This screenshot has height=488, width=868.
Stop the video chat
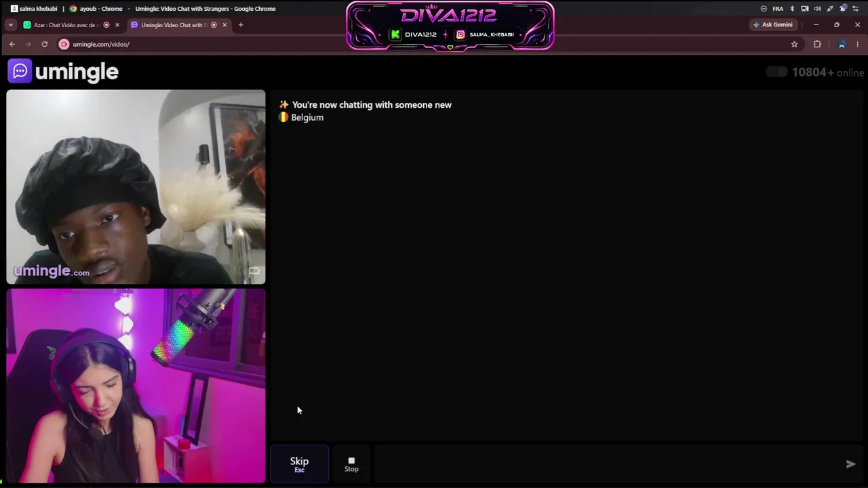[x=351, y=464]
